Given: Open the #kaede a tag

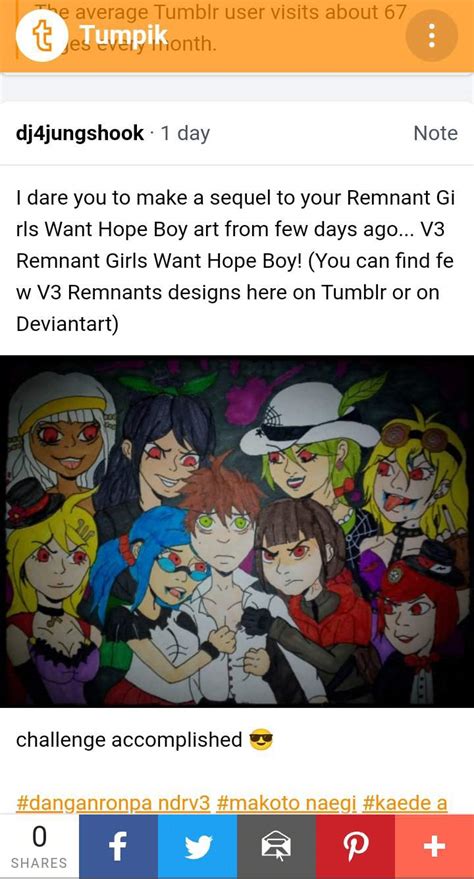Looking at the screenshot, I should (405, 803).
